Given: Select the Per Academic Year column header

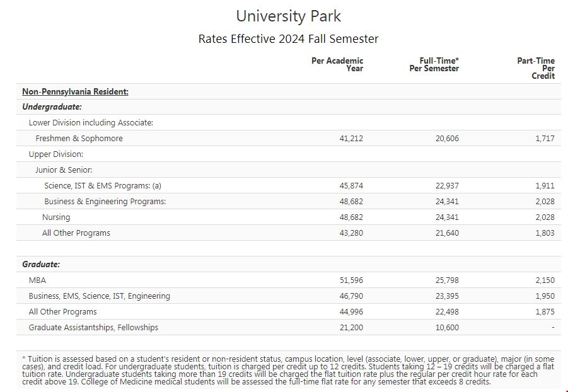Looking at the screenshot, I should (337, 64).
